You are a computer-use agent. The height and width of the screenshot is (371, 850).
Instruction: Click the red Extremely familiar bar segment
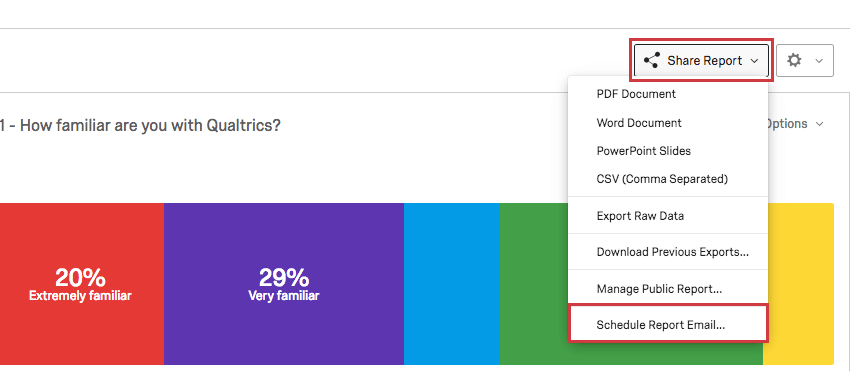[82, 284]
